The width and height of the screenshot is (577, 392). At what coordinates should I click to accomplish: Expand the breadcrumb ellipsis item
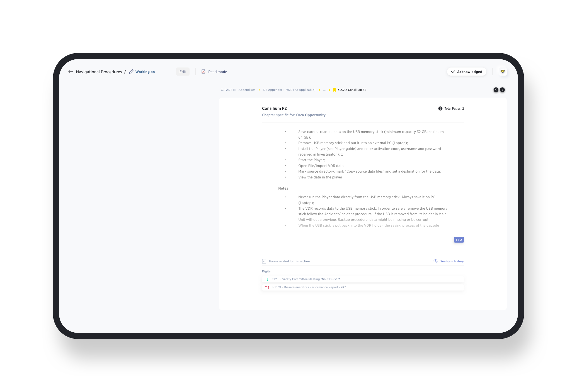tap(324, 90)
